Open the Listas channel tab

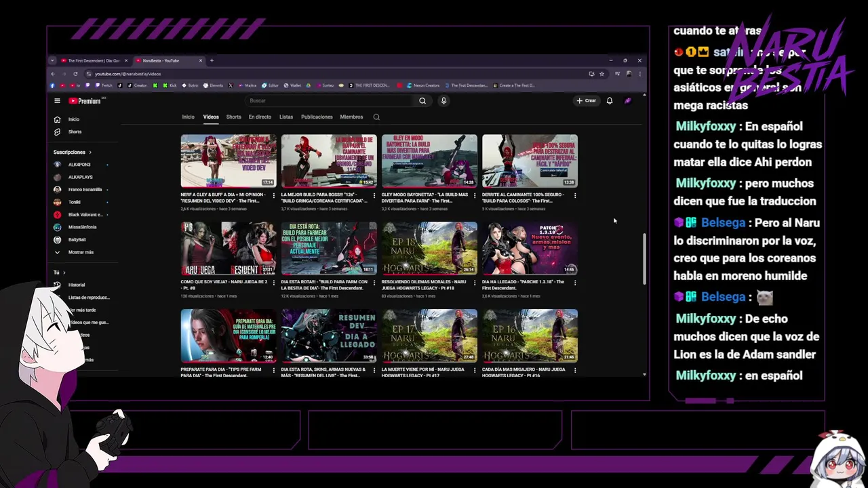coord(286,117)
